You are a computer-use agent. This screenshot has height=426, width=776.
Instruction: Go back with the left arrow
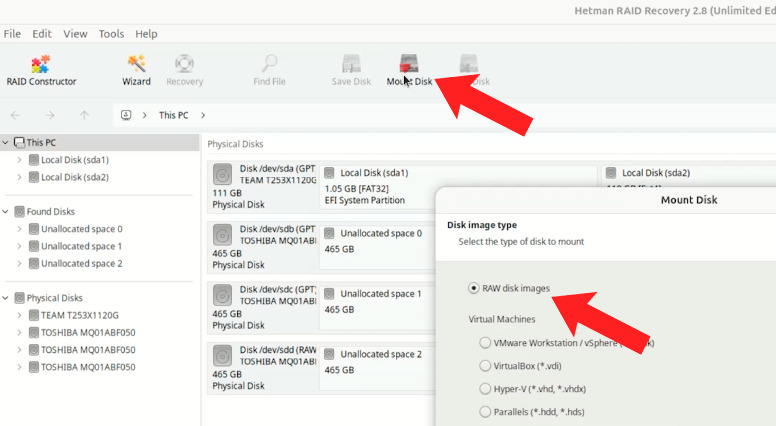pos(15,115)
